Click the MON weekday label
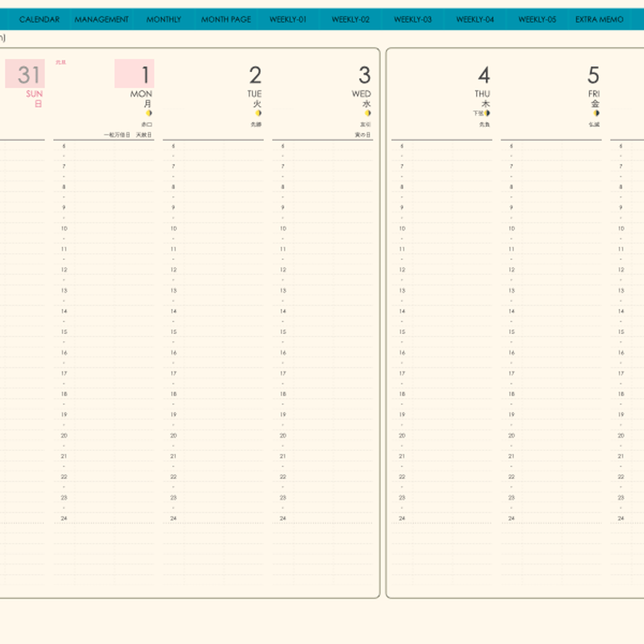Image resolution: width=644 pixels, height=644 pixels. click(141, 94)
